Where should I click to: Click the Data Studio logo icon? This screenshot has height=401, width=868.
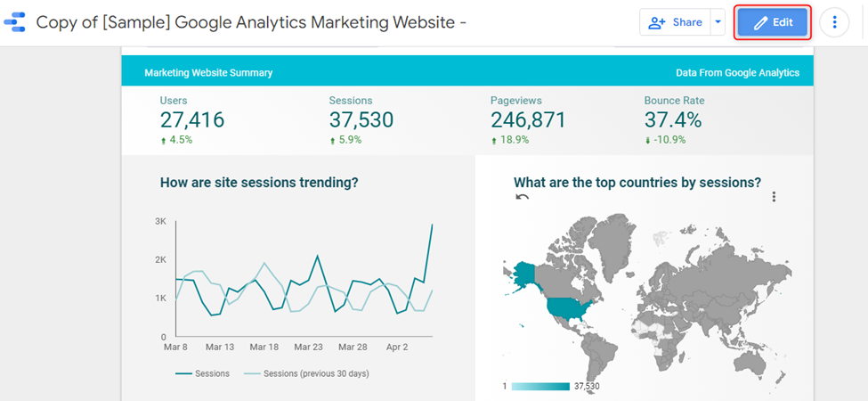(x=14, y=22)
